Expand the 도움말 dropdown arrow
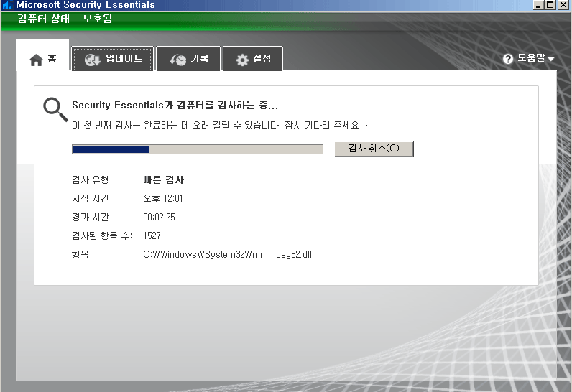The width and height of the screenshot is (572, 392). coord(551,59)
